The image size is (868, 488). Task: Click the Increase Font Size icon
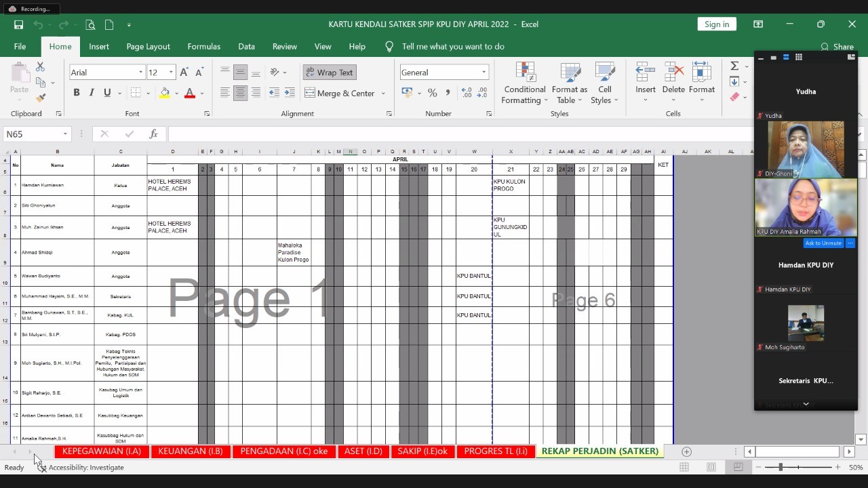click(184, 73)
